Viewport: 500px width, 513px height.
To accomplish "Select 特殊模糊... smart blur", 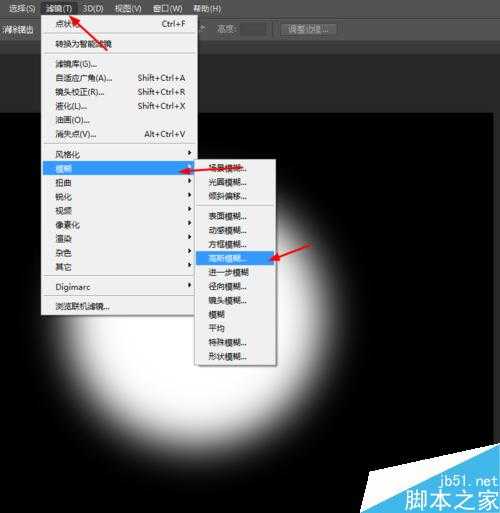I will (235, 342).
